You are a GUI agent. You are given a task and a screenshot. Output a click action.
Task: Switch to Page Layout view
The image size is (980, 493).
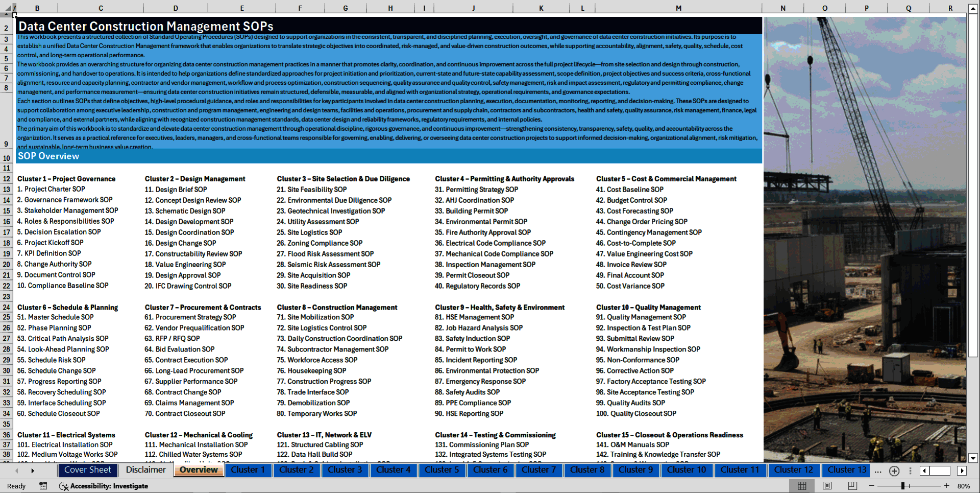[827, 485]
